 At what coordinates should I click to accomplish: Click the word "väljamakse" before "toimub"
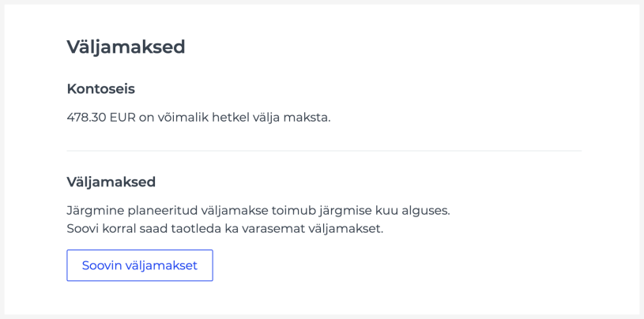(235, 210)
